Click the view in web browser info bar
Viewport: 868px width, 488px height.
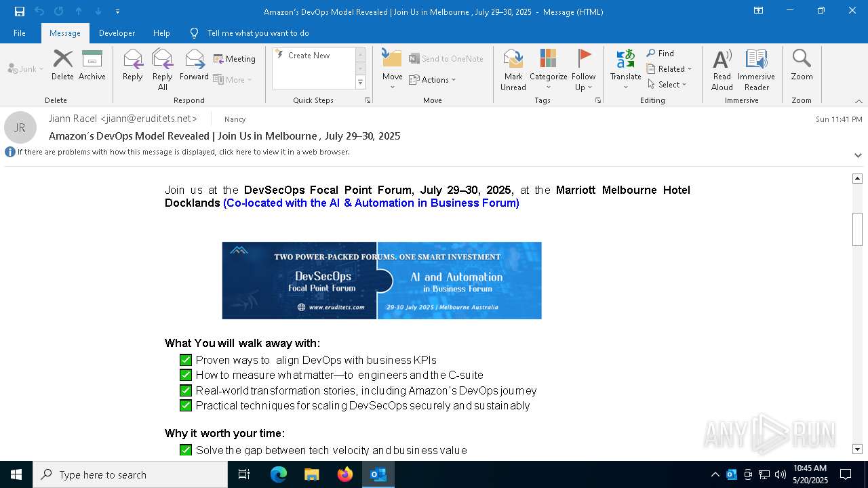tap(184, 152)
